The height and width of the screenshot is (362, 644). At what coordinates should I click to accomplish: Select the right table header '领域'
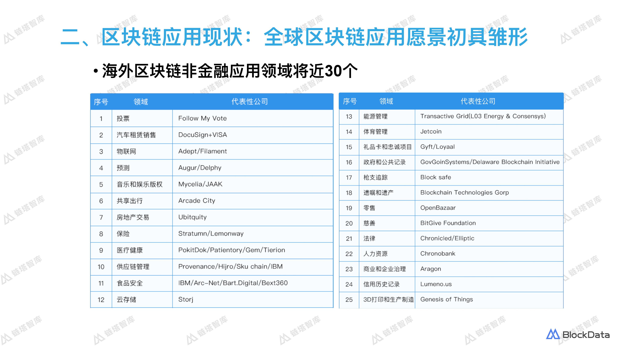pyautogui.click(x=386, y=101)
